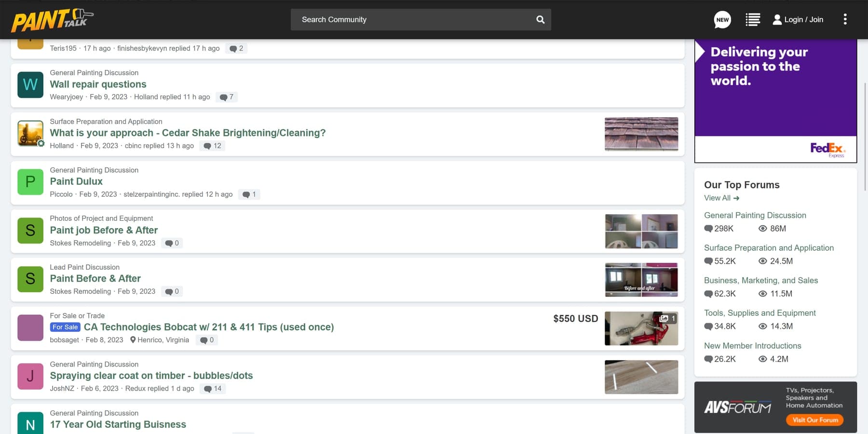Open the General Painting Discussion top forum
868x434 pixels.
click(x=755, y=215)
